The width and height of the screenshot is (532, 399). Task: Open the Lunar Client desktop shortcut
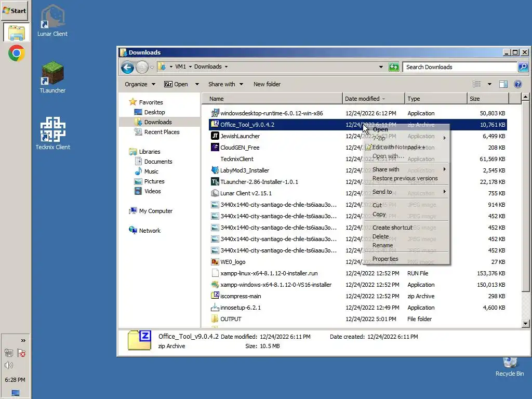pyautogui.click(x=52, y=20)
